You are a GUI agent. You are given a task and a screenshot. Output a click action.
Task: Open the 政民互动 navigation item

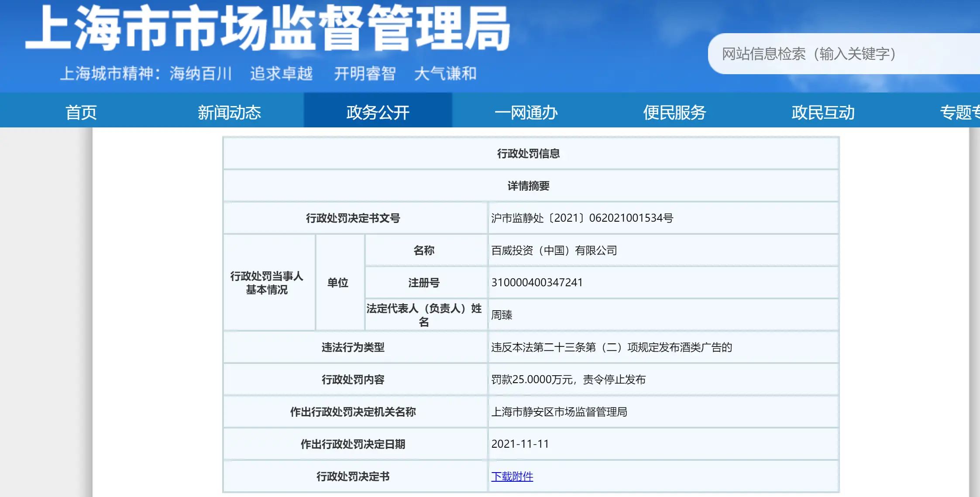[x=822, y=112]
